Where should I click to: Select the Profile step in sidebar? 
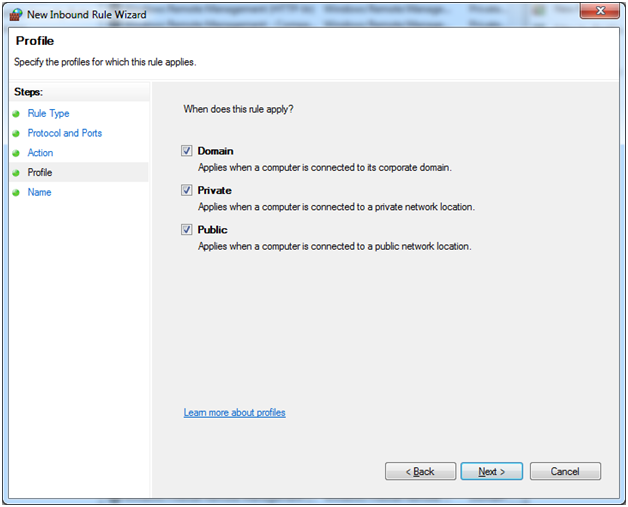coord(40,173)
